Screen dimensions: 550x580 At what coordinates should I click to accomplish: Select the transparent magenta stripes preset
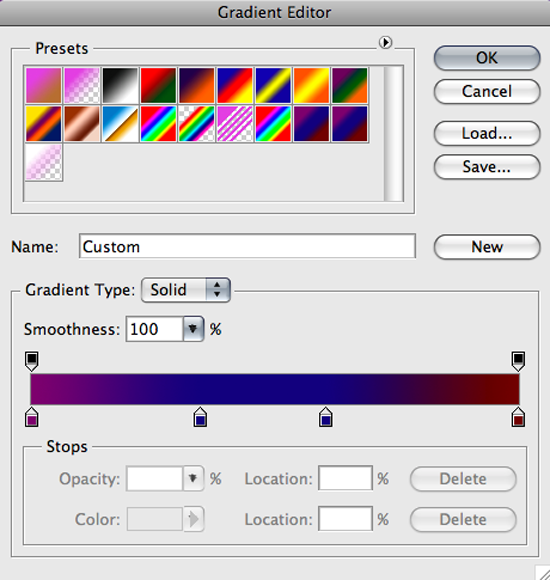[235, 124]
